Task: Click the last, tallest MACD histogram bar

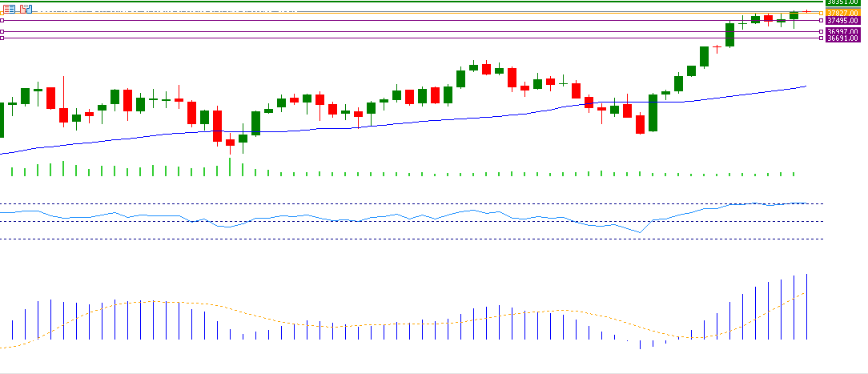Action: click(x=806, y=306)
